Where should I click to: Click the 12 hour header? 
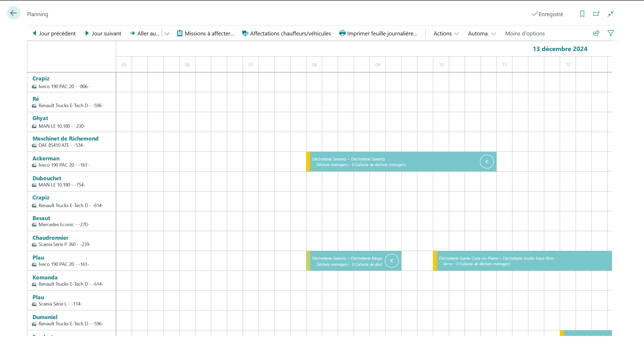568,65
